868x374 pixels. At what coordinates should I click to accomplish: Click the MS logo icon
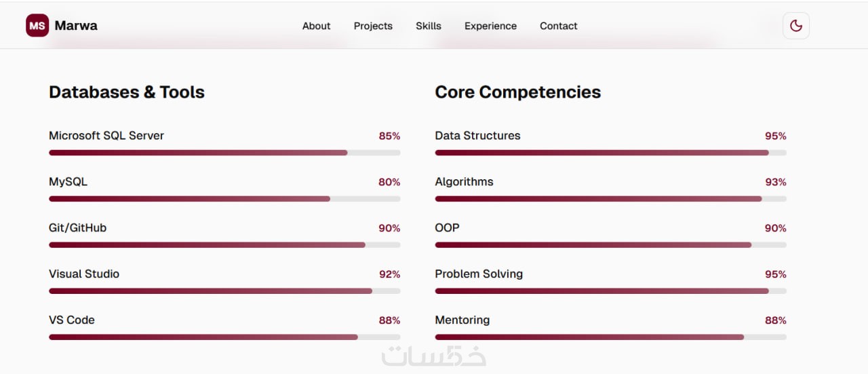37,26
